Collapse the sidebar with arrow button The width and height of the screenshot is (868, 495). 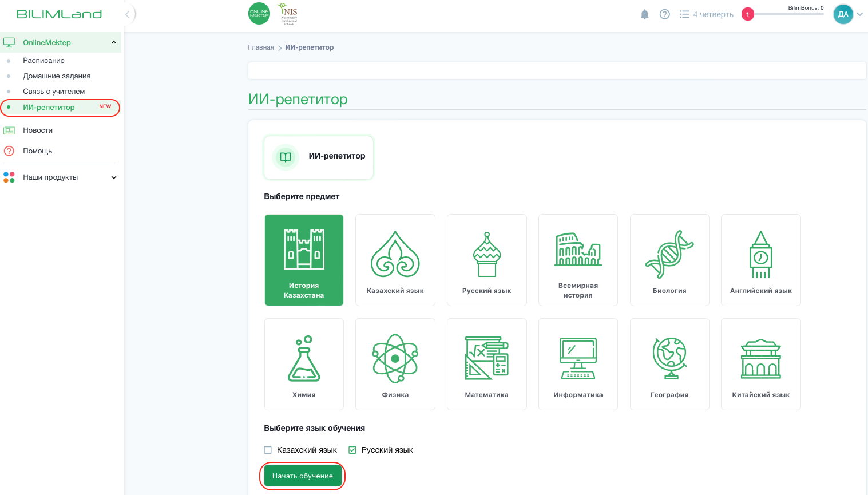tap(128, 14)
